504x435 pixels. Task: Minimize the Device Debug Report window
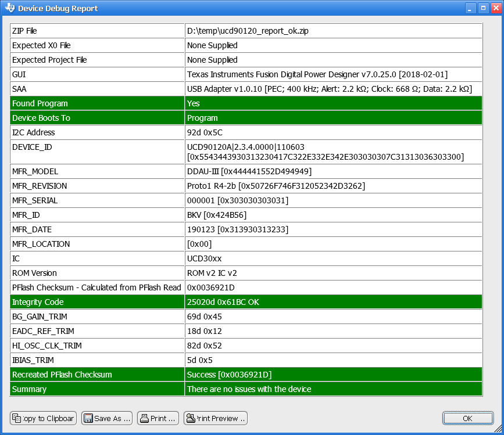click(470, 8)
